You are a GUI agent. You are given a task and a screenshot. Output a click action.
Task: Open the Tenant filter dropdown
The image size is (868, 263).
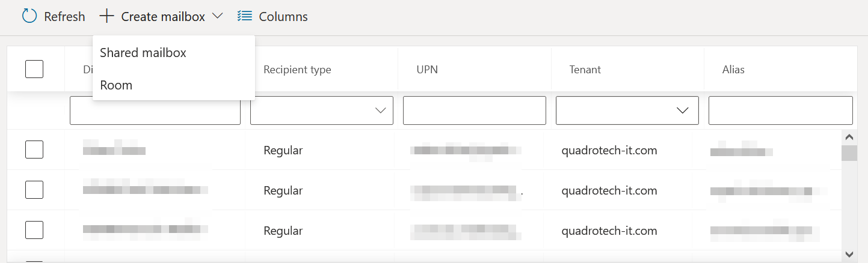point(627,110)
